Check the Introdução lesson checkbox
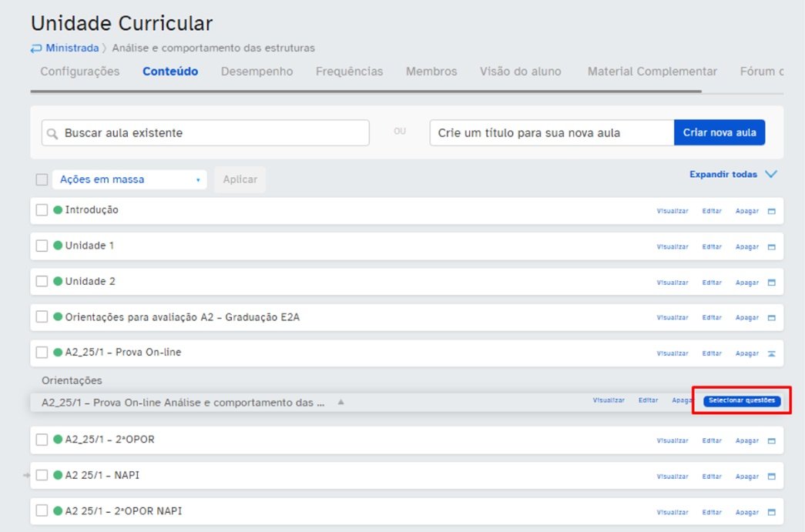The image size is (805, 532). point(42,210)
